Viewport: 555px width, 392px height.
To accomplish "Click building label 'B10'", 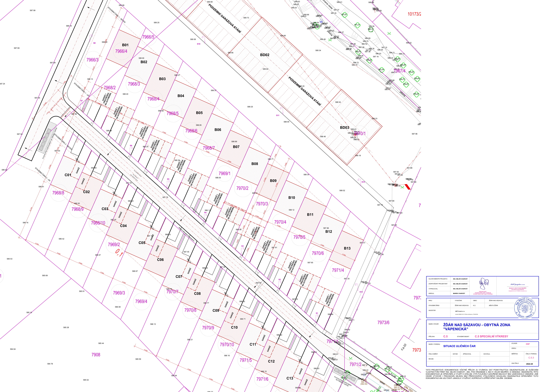I will tap(292, 198).
